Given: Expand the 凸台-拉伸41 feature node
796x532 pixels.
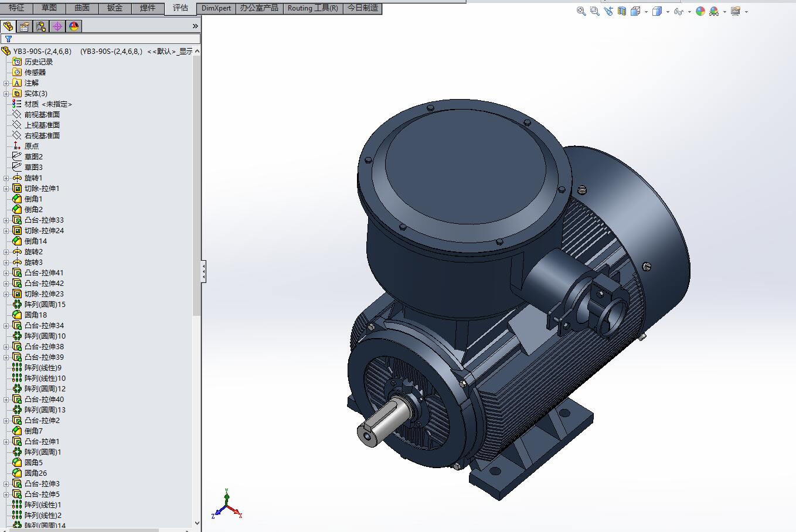Looking at the screenshot, I should [x=6, y=273].
